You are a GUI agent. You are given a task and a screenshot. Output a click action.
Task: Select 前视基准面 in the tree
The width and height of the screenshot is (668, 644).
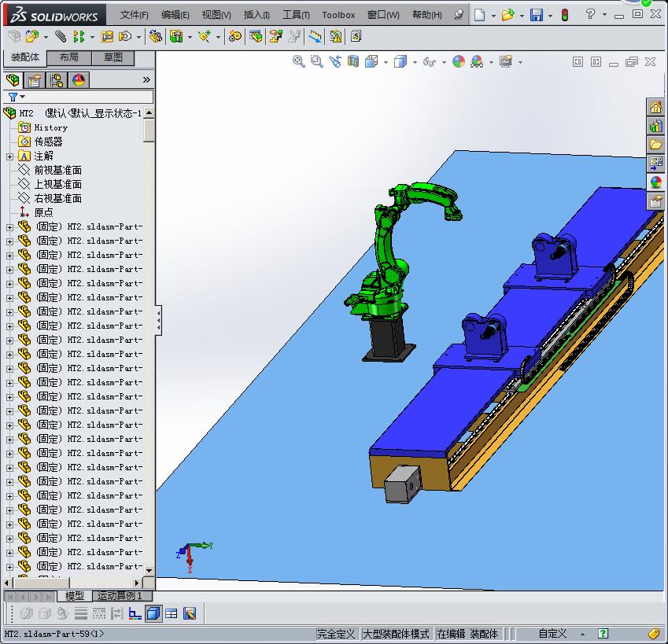pos(58,171)
